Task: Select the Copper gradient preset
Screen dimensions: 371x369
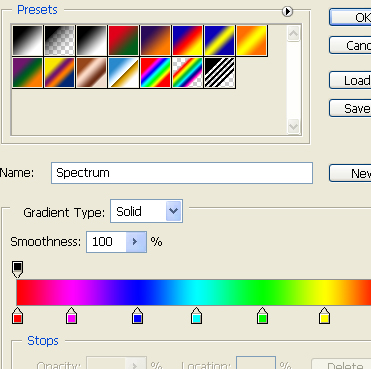Action: click(92, 73)
